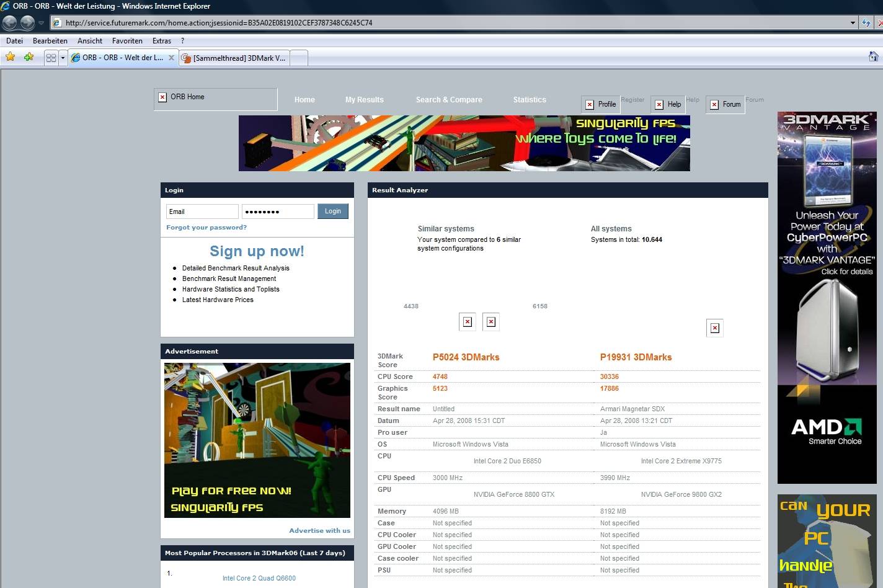Click the Register link

pos(632,100)
